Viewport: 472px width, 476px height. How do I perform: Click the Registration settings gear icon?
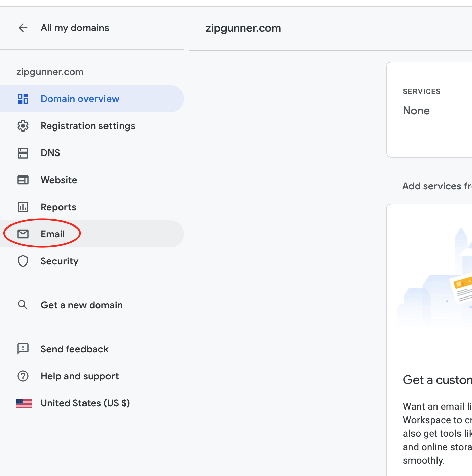(23, 126)
